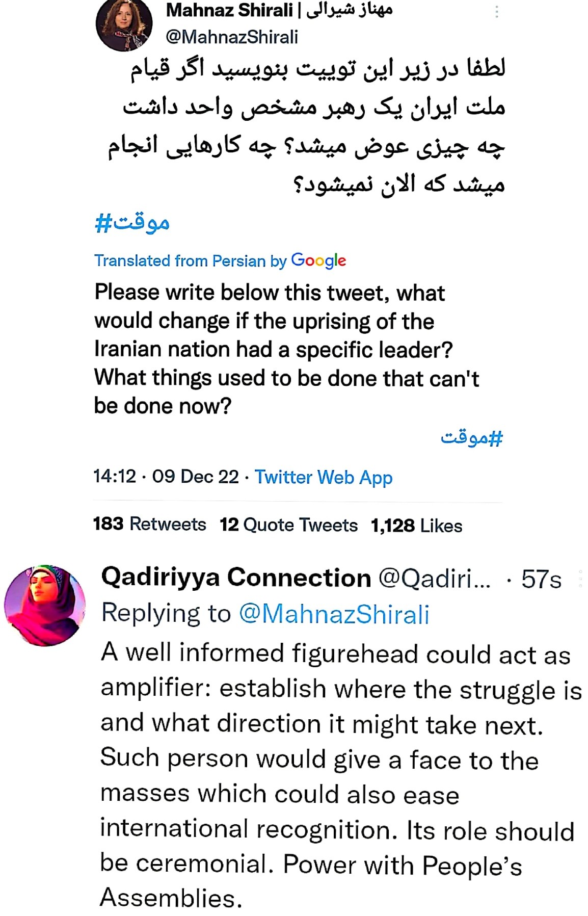Open the more options menu on Qadiriyya Connection's reply
Viewport: 588px width, 916px height.
point(580,579)
